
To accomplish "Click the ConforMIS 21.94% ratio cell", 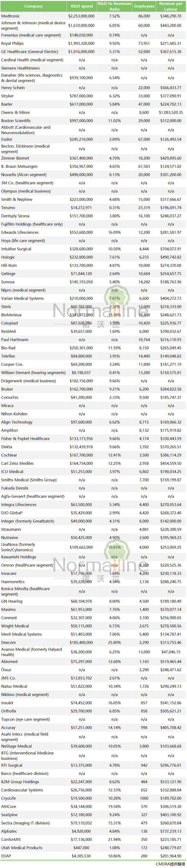I will pyautogui.click(x=115, y=839).
